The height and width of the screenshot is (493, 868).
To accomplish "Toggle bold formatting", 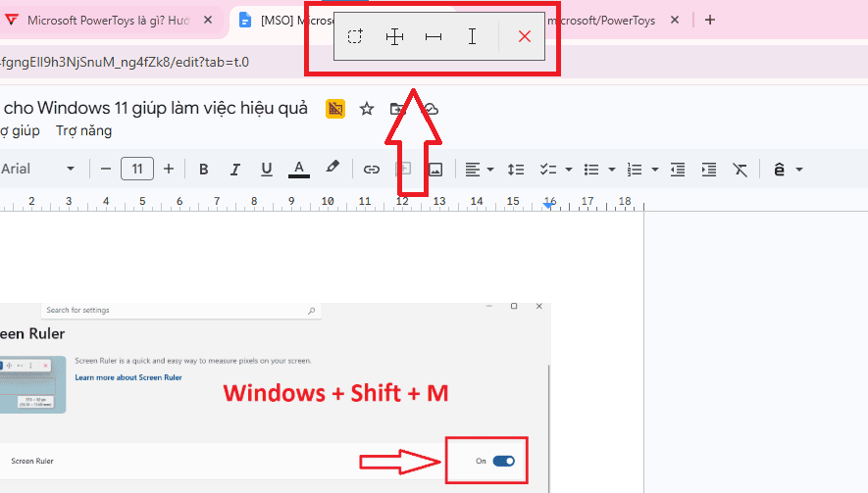I will point(203,170).
